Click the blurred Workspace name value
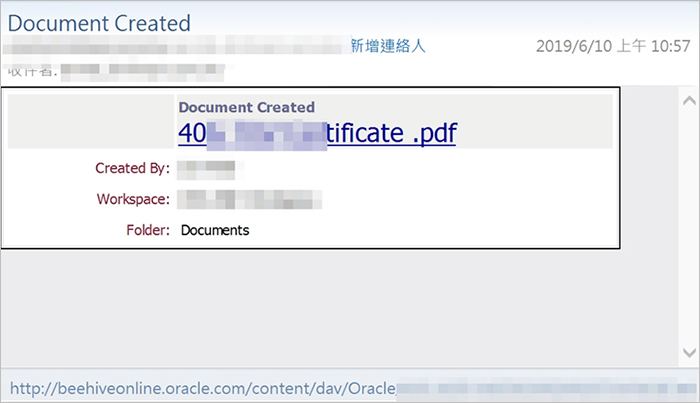700x403 pixels. 250,199
